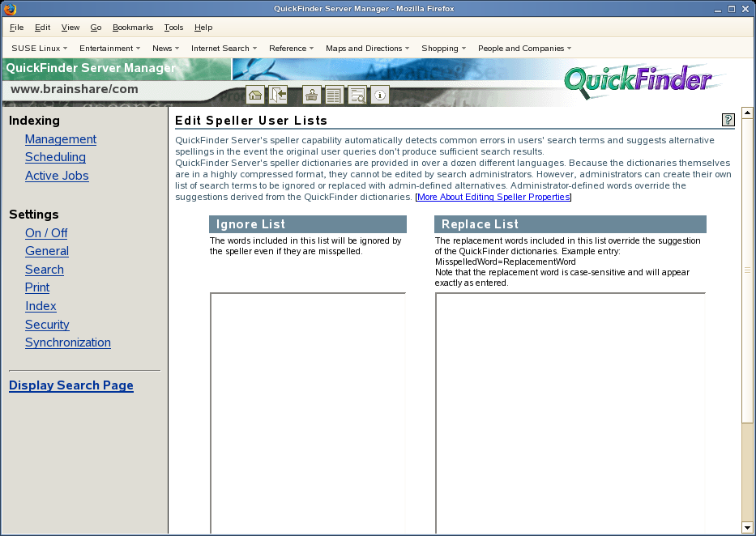Maximize the Firefox window
Viewport: 756px width, 536px height.
(x=732, y=9)
